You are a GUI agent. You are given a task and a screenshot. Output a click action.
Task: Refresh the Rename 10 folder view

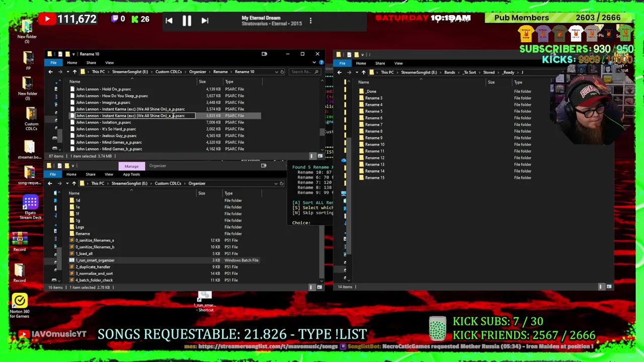[x=282, y=72]
